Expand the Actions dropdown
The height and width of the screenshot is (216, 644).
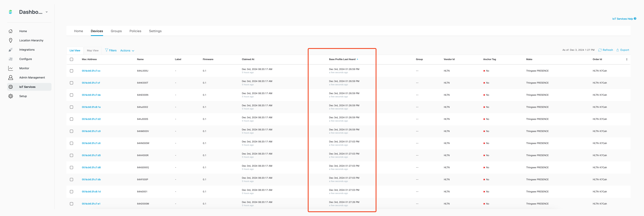(x=127, y=51)
